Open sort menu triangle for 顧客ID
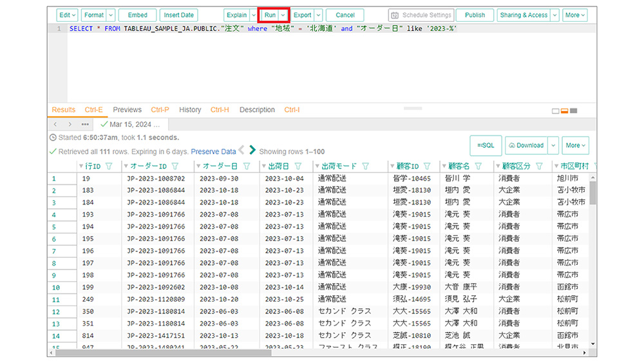This screenshot has width=644, height=363. tap(392, 166)
